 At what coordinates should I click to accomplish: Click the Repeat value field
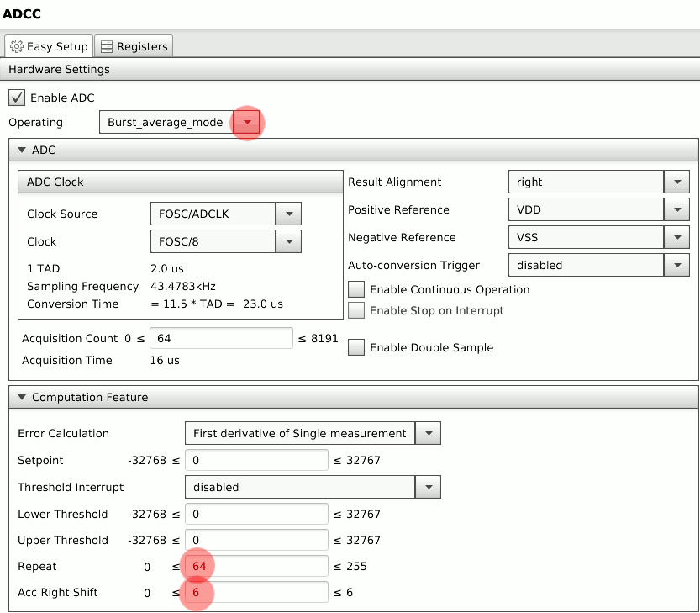pos(255,567)
